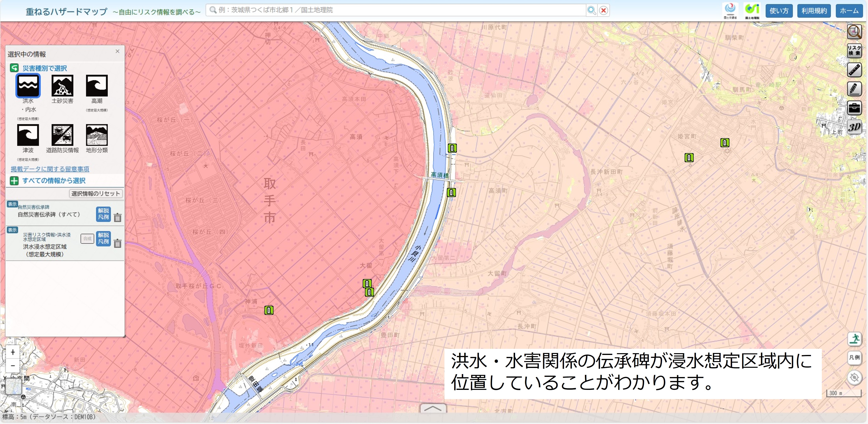The width and height of the screenshot is (868, 424).
Task: Expand the すべての情報から選択 section
Action: tap(14, 181)
